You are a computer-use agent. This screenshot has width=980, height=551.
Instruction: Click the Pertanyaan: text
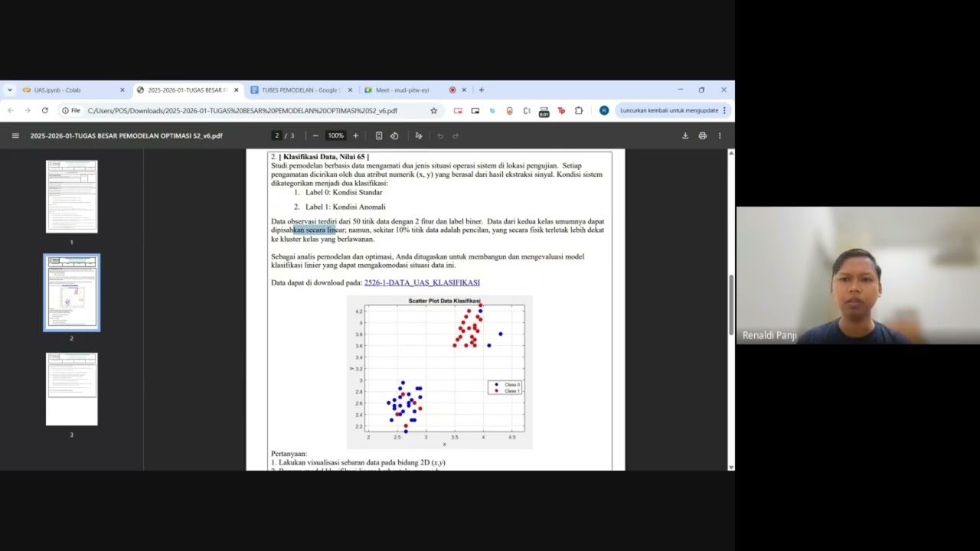(x=289, y=454)
